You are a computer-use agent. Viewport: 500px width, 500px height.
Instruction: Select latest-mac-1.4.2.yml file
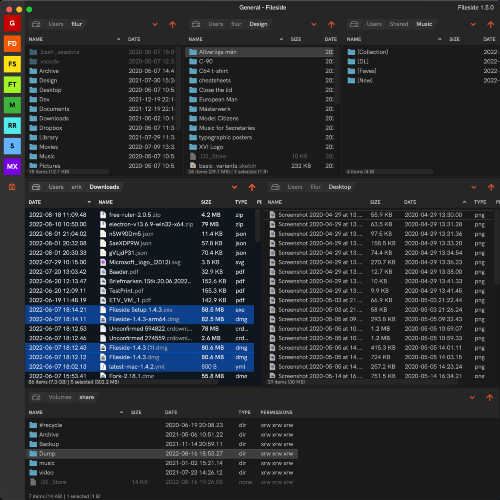click(x=140, y=367)
